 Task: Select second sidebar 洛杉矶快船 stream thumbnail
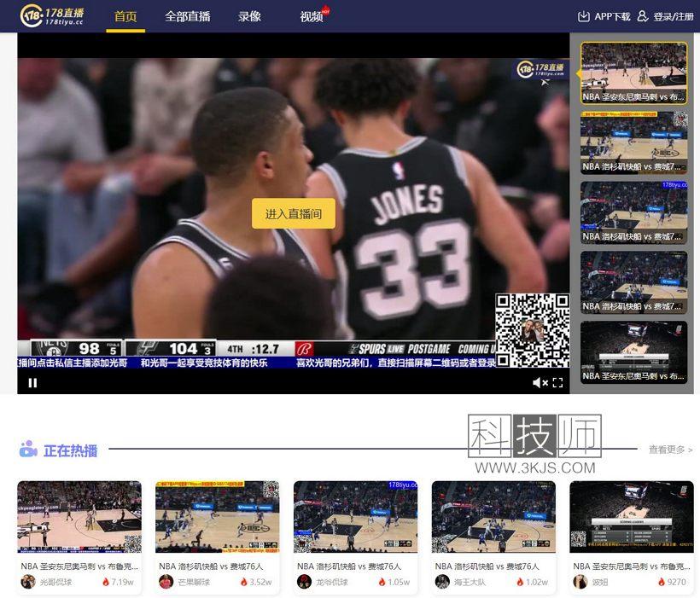pyautogui.click(x=633, y=142)
